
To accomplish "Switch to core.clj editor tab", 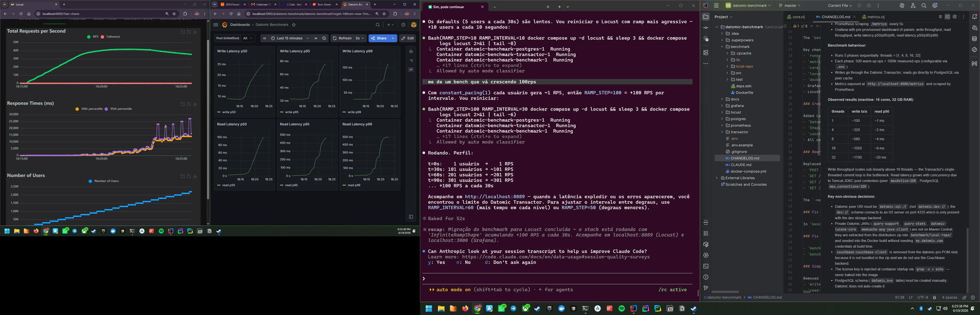I will [795, 17].
